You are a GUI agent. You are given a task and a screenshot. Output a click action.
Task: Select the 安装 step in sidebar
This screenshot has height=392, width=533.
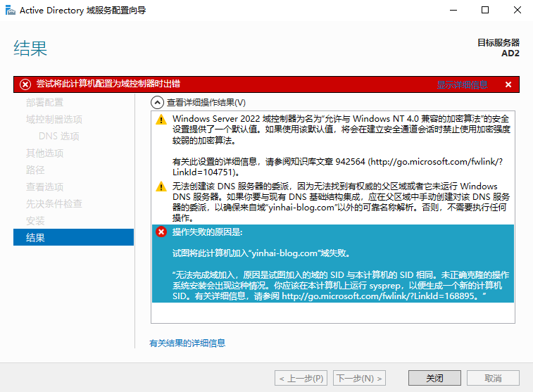point(35,221)
